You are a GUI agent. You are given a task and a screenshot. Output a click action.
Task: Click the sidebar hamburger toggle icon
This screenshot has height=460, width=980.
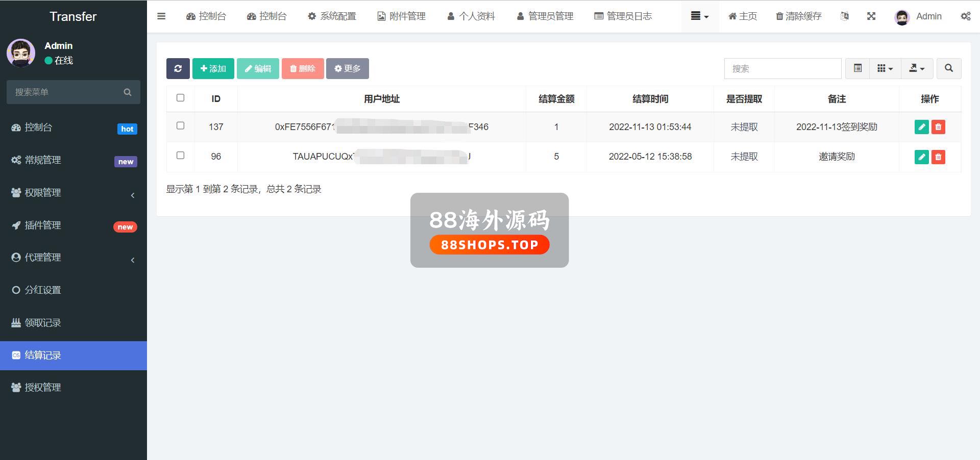pos(161,16)
